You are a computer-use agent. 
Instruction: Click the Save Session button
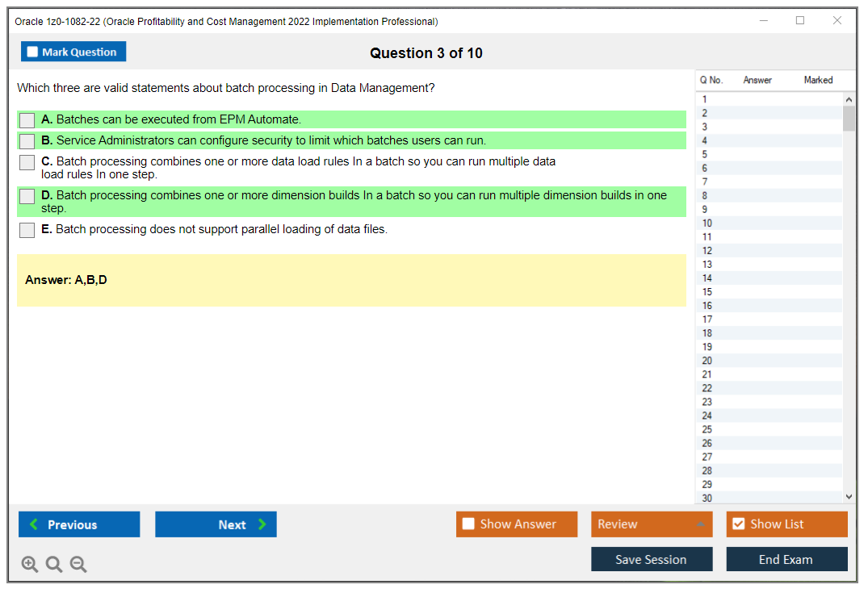652,558
